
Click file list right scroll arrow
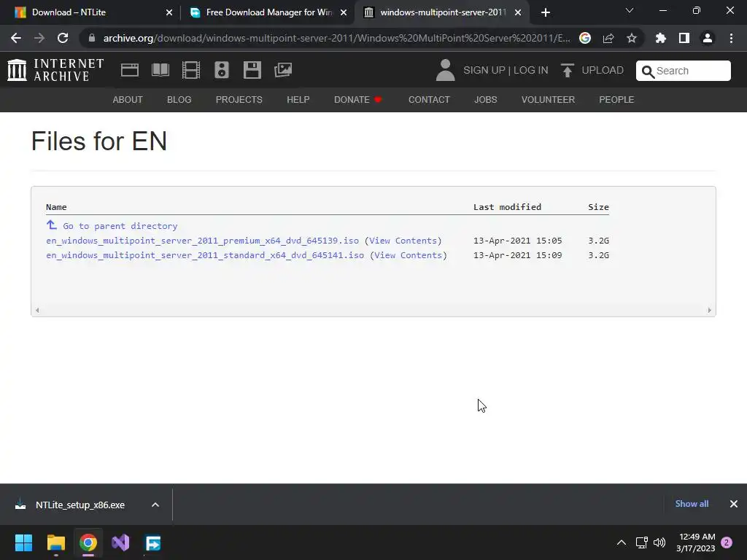click(x=709, y=311)
